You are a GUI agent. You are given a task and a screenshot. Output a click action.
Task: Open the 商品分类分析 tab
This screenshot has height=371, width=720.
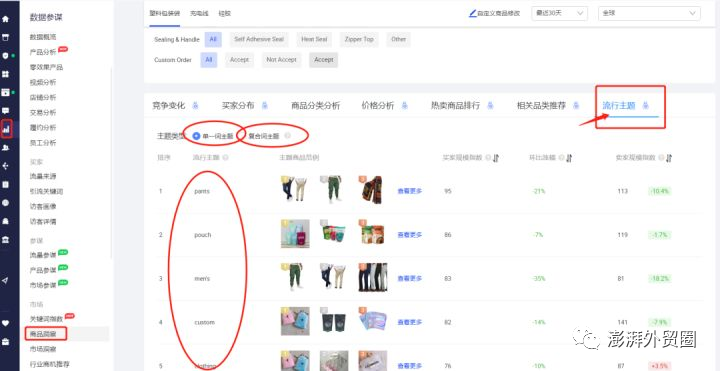click(x=315, y=106)
